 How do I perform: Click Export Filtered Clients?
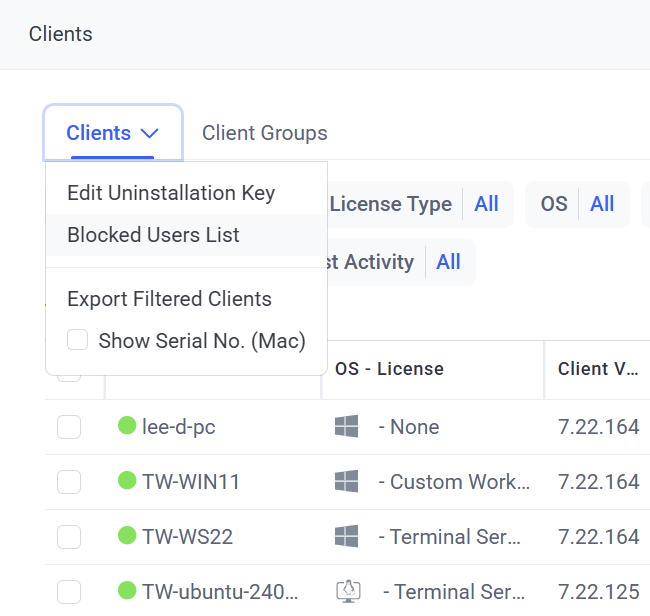(x=169, y=299)
